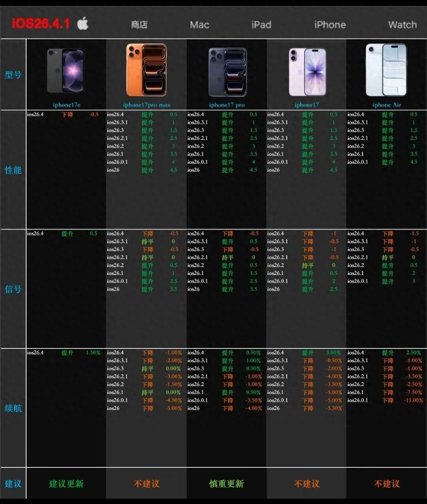Viewport: 427px width, 504px height.
Task: Click the -2.50% battery value for iphone Air
Action: (414, 384)
